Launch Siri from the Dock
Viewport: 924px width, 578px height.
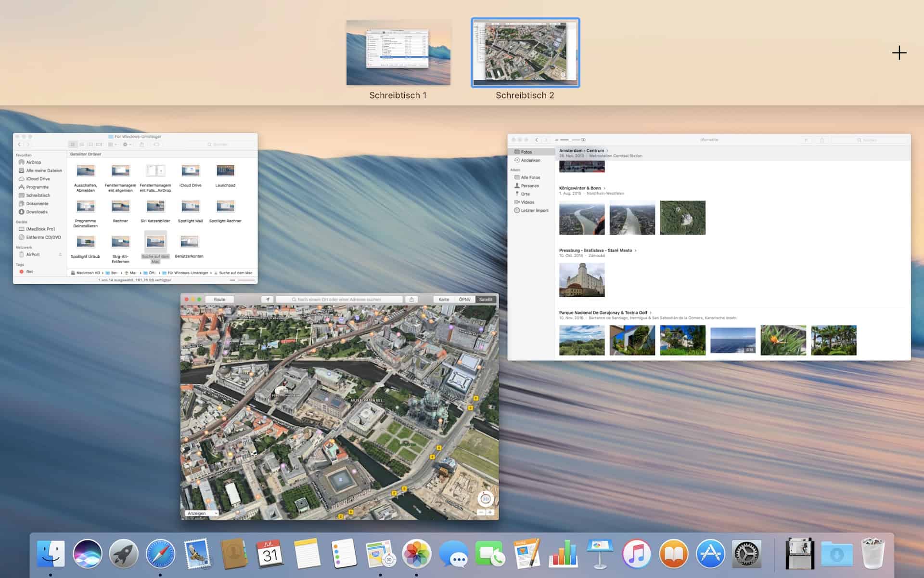87,554
